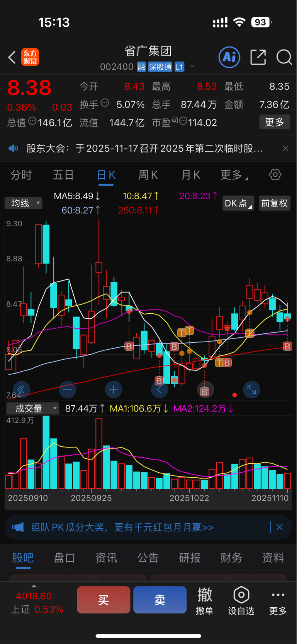Switch to 财务 tab

(231, 558)
